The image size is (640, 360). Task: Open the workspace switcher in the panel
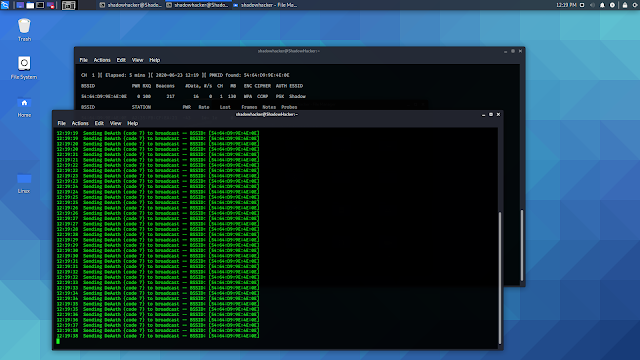coord(69,5)
